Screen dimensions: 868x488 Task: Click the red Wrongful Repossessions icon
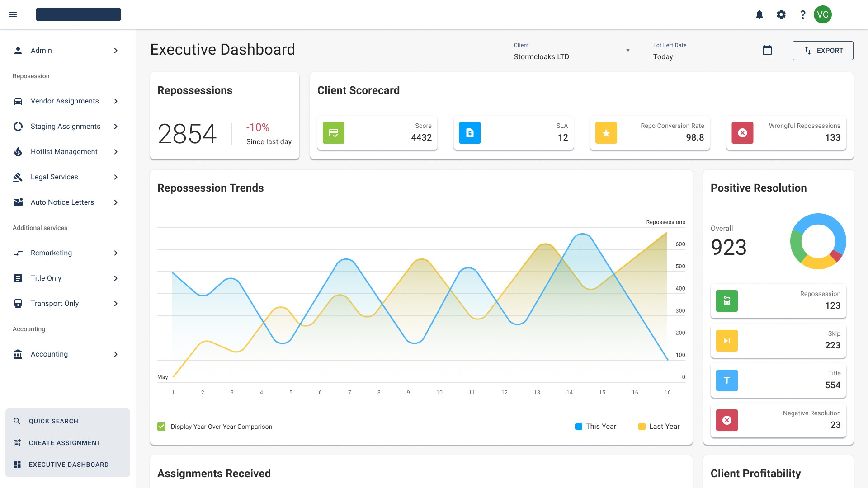coord(742,133)
